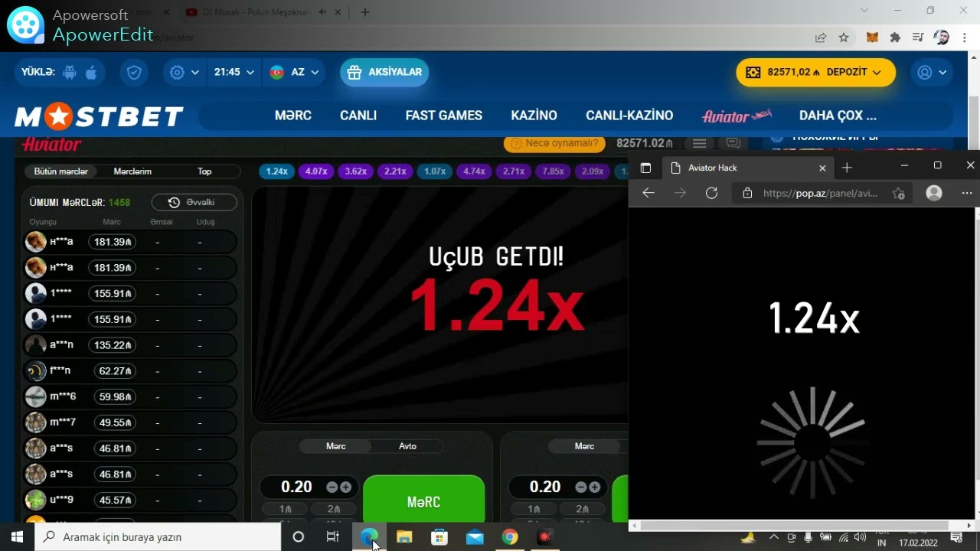This screenshot has width=980, height=551.
Task: Click the 1.24x multiplier history pill
Action: click(276, 171)
